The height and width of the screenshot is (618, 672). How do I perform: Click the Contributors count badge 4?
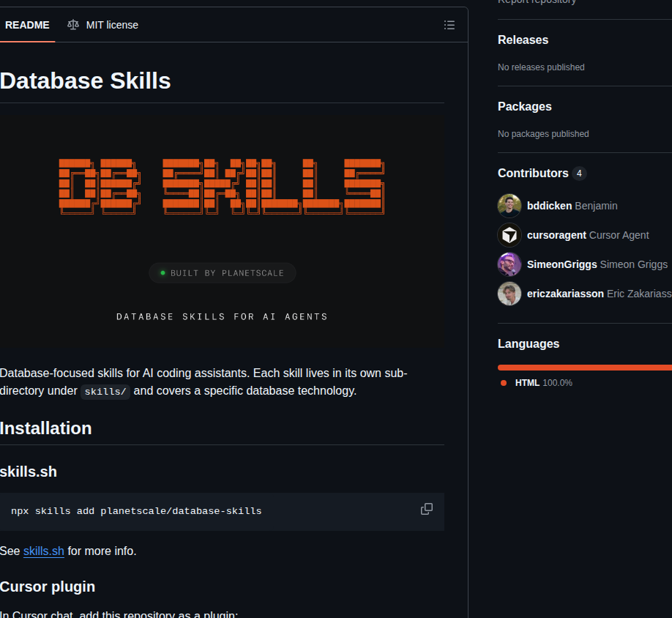[579, 173]
